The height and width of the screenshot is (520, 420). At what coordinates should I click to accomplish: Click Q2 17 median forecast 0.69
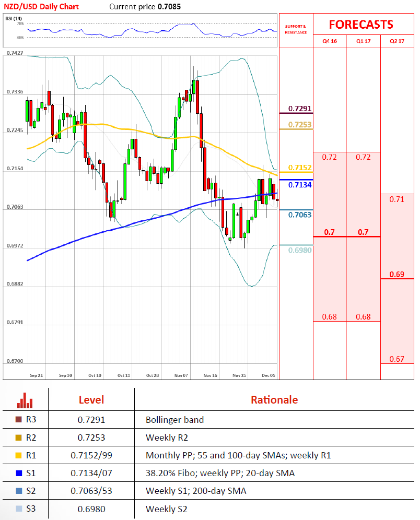397,274
